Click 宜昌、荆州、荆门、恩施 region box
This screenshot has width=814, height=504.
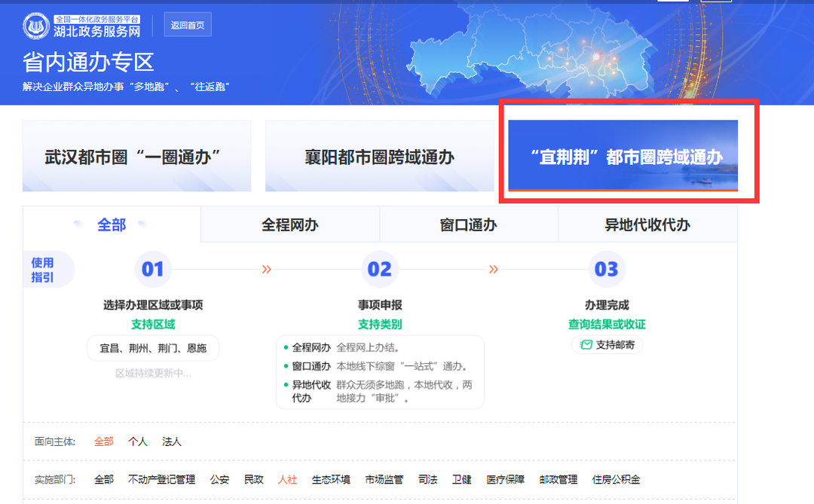153,348
